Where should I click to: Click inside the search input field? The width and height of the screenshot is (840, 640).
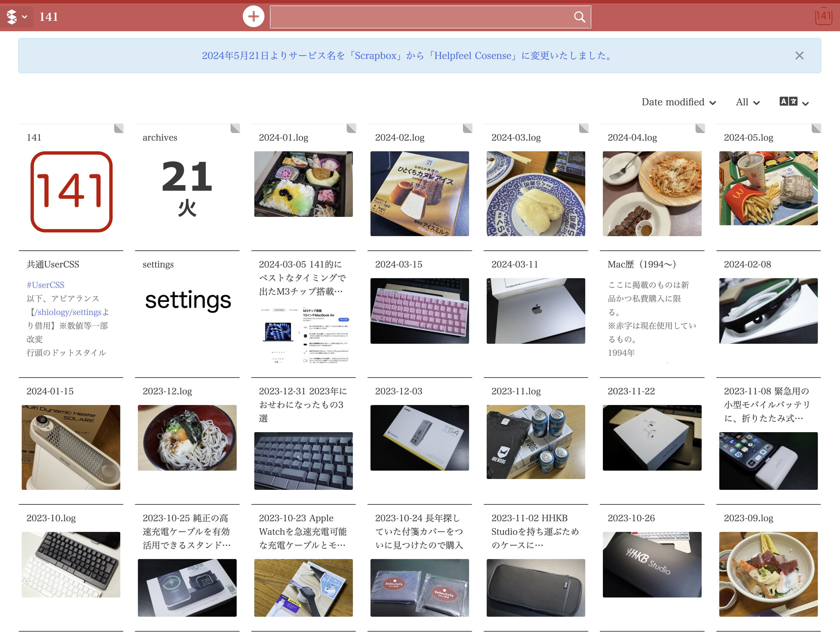(x=419, y=17)
